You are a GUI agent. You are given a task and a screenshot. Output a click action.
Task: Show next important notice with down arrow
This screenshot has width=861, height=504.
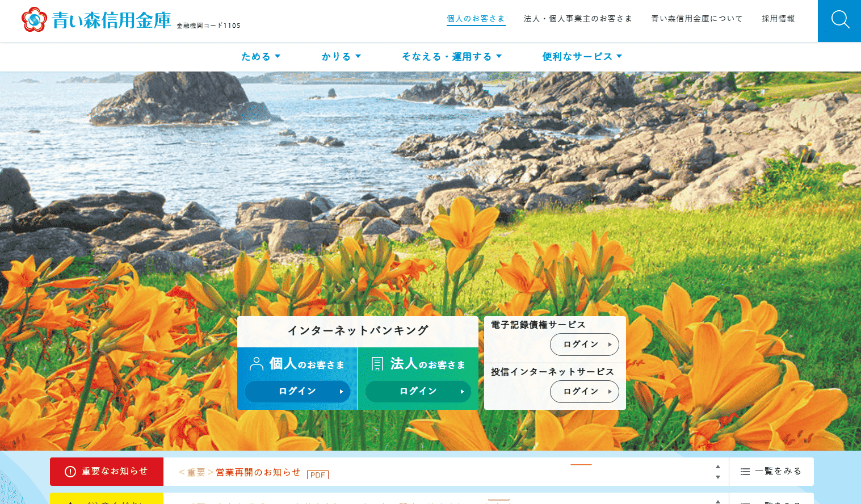[x=718, y=477]
